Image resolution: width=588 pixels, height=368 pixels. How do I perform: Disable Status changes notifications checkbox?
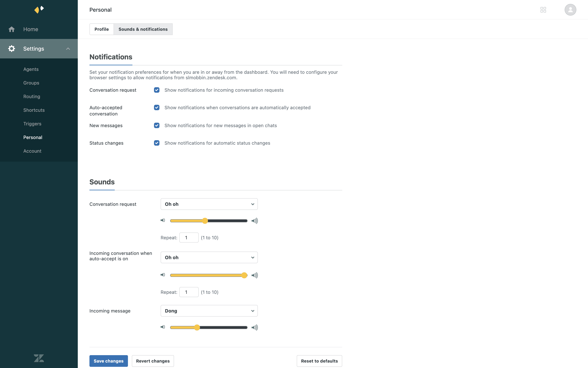157,143
